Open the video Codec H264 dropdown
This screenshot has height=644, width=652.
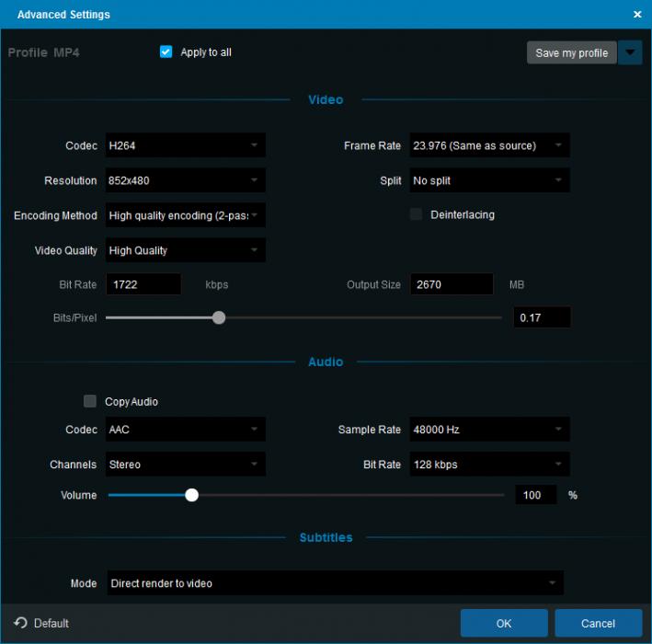coord(185,145)
